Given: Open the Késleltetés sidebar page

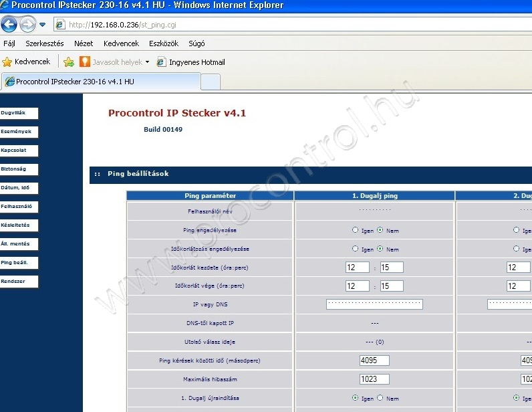Looking at the screenshot, I should point(19,225).
